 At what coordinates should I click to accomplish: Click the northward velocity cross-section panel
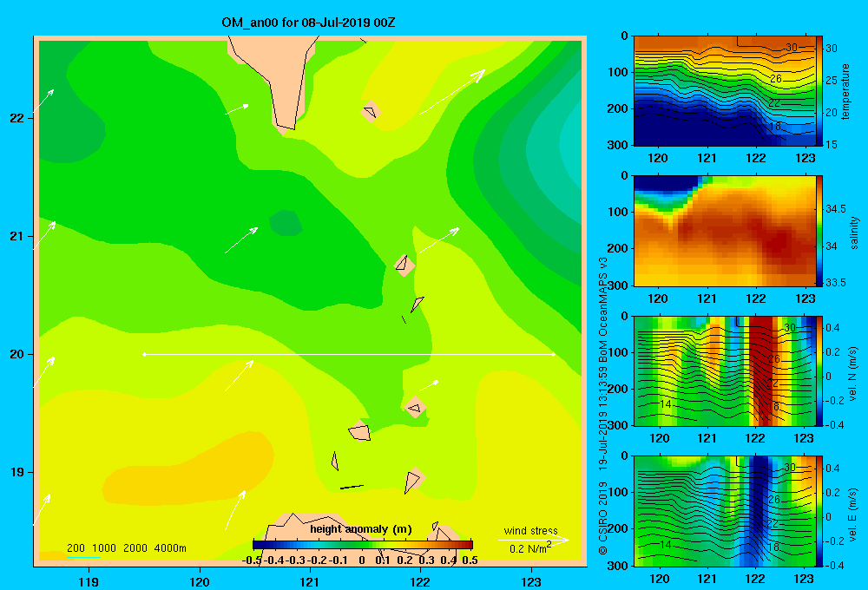(724, 370)
